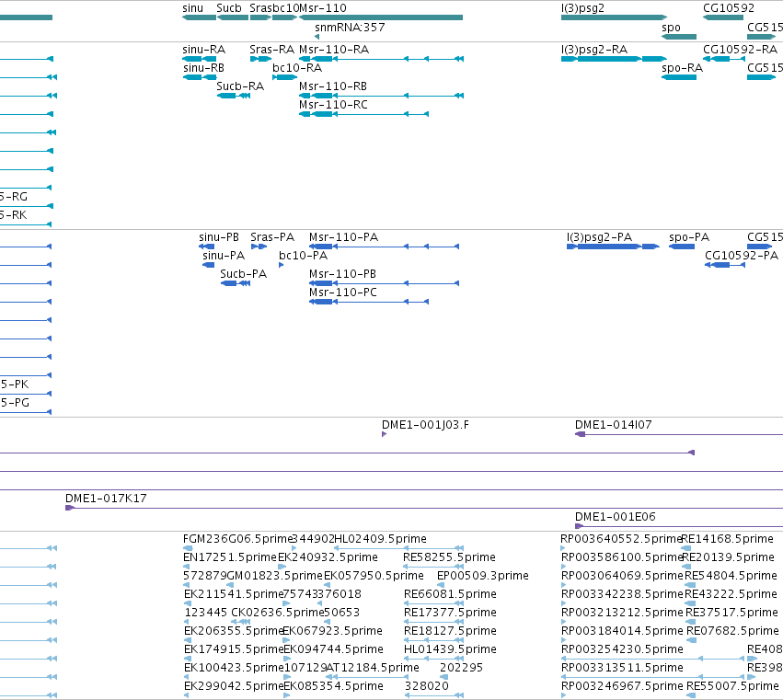Click the l(3)psg2-RA transcript label
783x700 pixels.
click(x=593, y=50)
